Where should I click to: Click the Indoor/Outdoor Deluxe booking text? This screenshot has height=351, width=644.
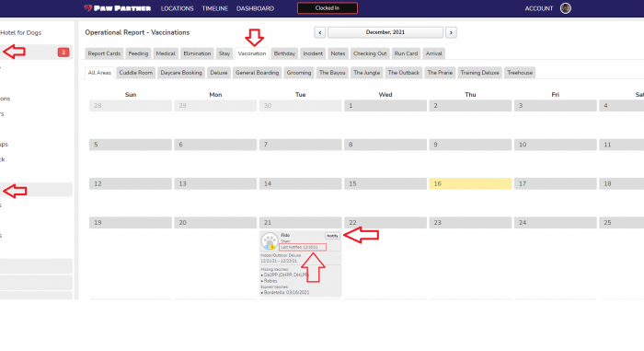pos(281,255)
